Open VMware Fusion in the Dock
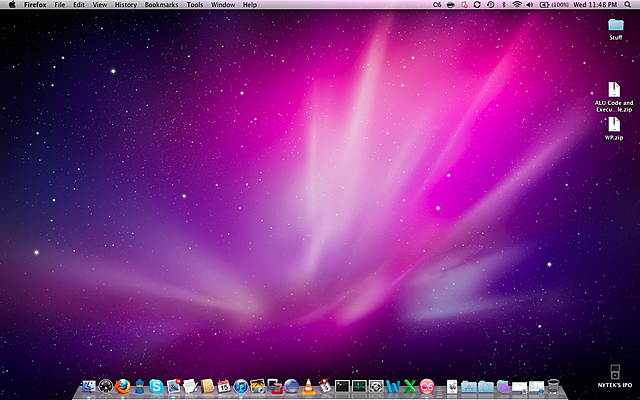This screenshot has width=640, height=400. 275,386
